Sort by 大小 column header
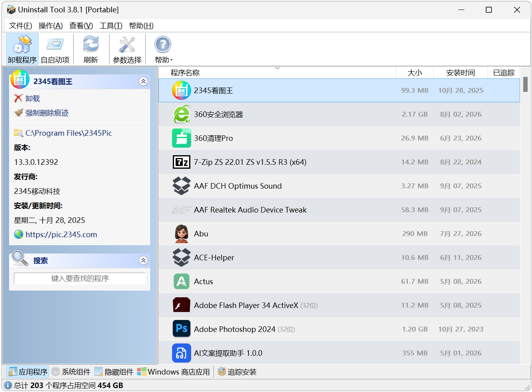 pos(415,73)
